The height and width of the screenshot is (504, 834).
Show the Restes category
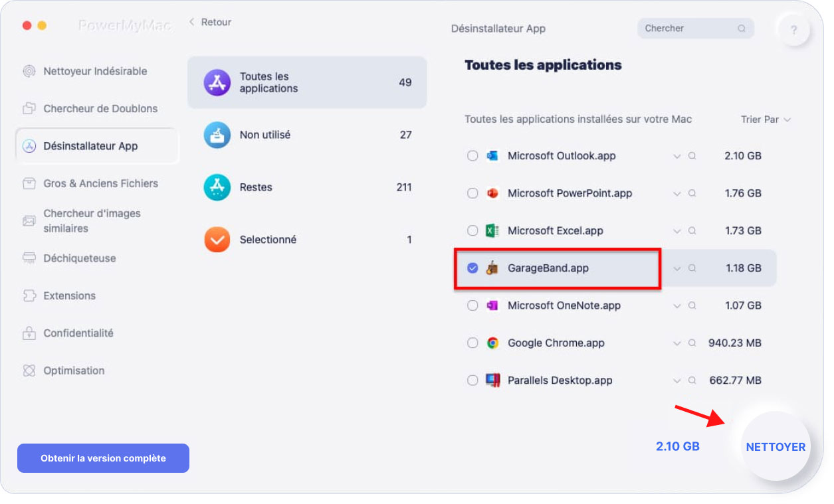coord(307,187)
